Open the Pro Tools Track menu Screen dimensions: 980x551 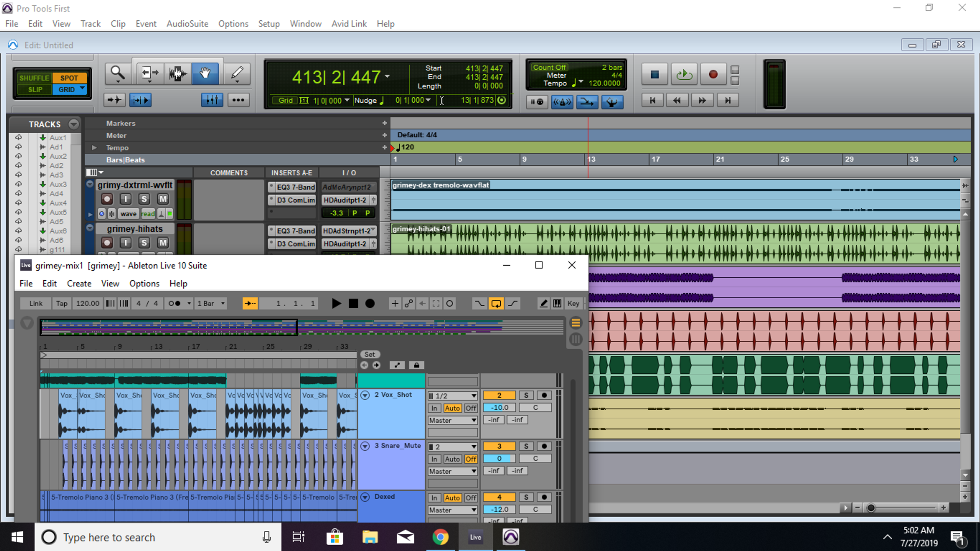(90, 24)
